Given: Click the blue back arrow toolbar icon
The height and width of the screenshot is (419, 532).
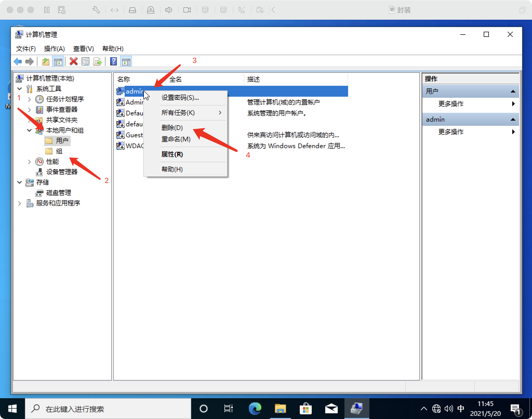Looking at the screenshot, I should (18, 62).
